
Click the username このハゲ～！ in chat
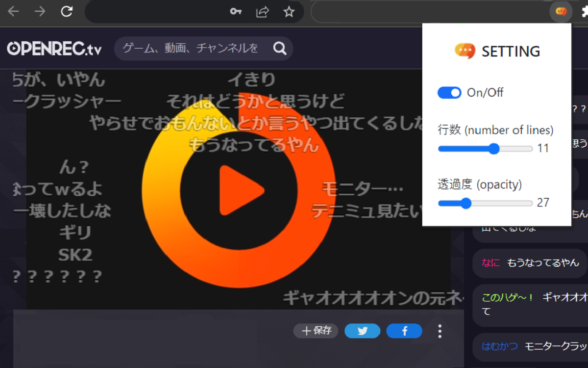click(x=508, y=297)
